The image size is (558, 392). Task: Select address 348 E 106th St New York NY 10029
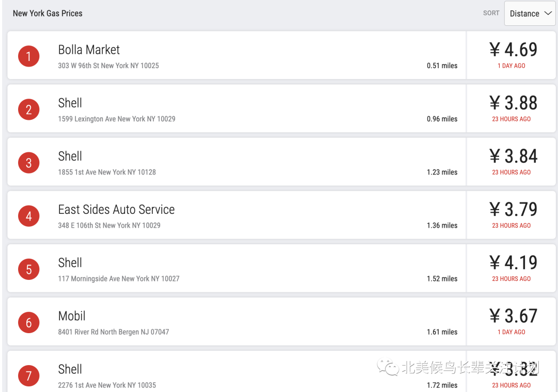point(109,226)
